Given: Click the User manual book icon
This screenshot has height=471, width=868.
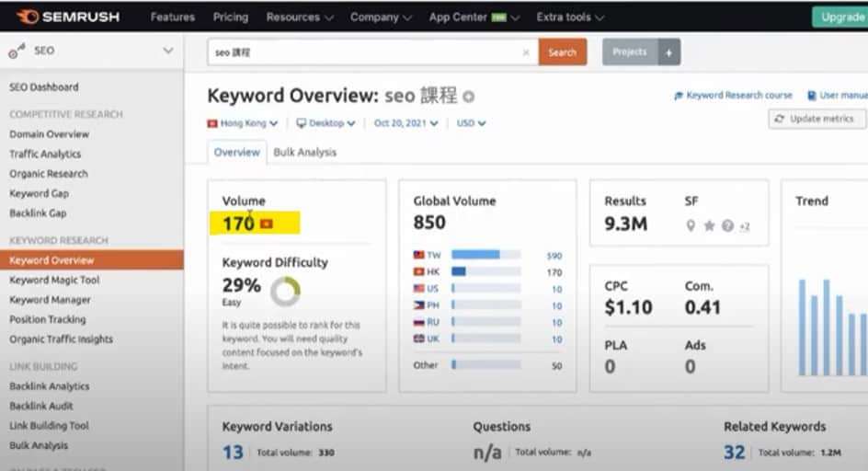Looking at the screenshot, I should [812, 96].
